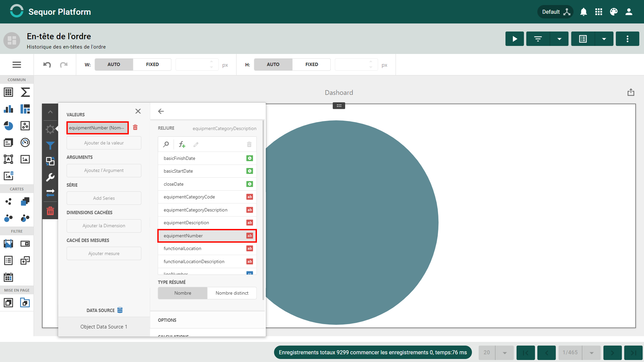Viewport: 644px width, 362px height.
Task: Select the pie chart widget icon
Action: pos(8,126)
